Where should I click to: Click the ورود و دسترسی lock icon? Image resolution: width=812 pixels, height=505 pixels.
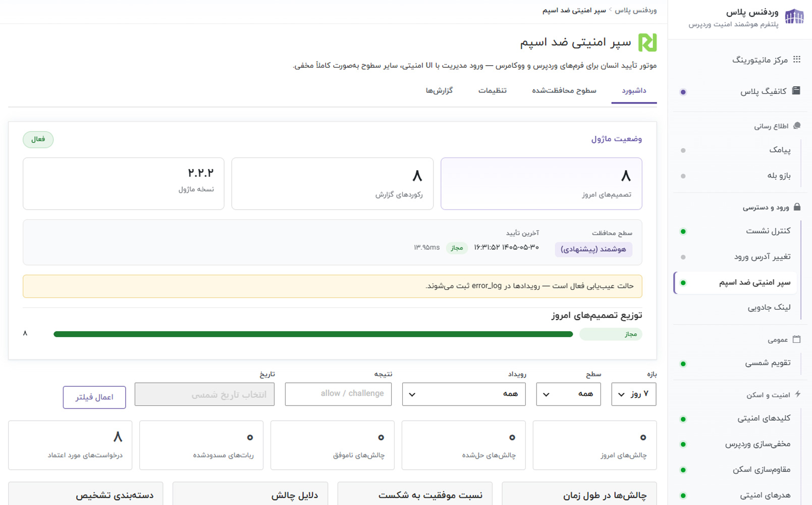pos(797,207)
